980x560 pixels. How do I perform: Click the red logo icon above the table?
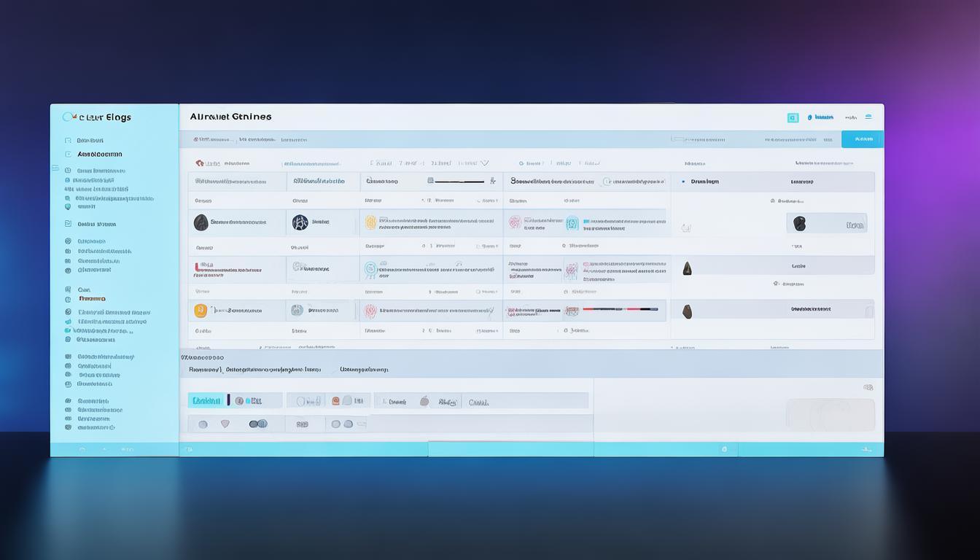200,163
